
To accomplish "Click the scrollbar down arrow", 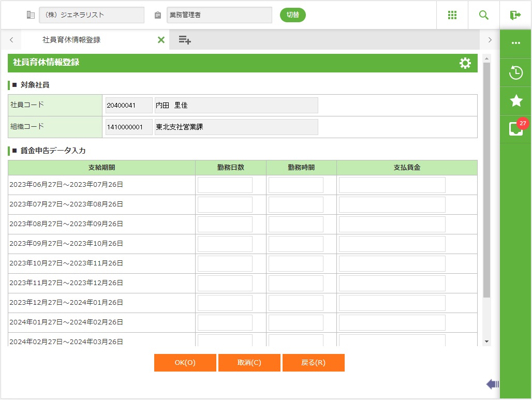I will [x=486, y=342].
